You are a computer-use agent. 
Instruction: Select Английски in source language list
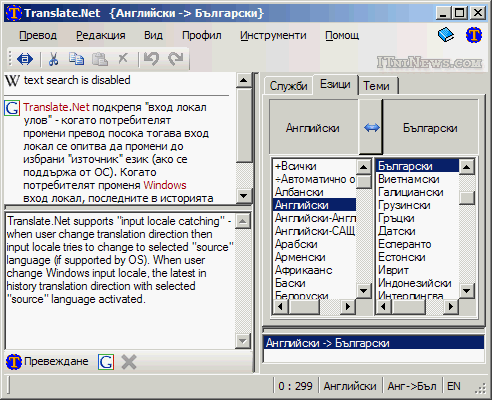[314, 205]
